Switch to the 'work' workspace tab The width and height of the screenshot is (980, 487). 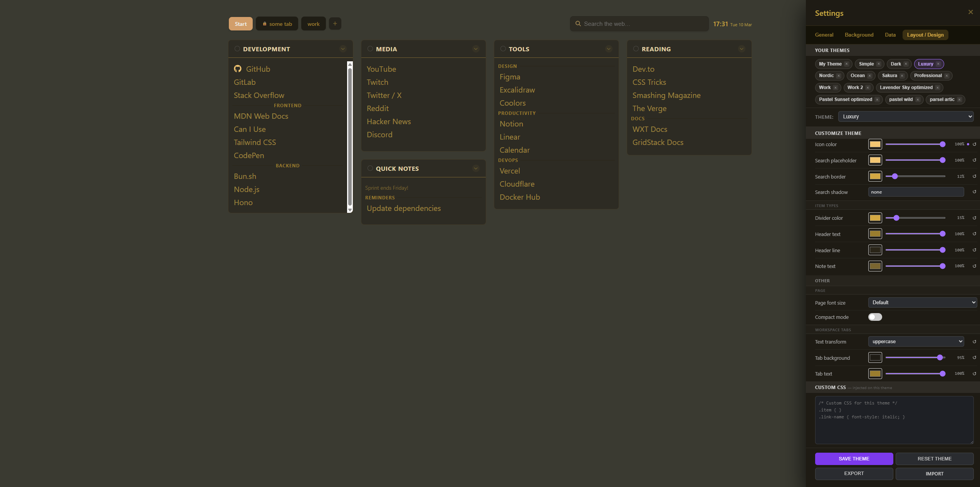[x=313, y=24]
